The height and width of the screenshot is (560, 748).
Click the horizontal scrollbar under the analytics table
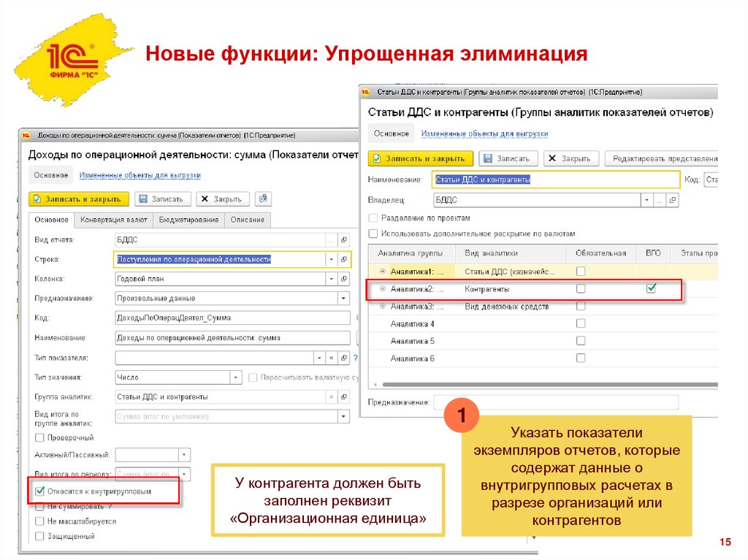[x=550, y=384]
